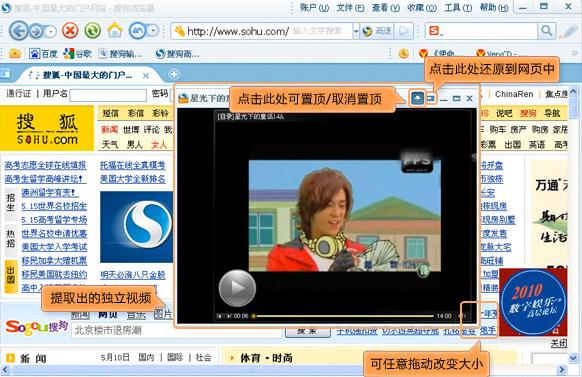Image resolution: width=582 pixels, height=377 pixels.
Task: Close the 搜狐 tab with its X
Action: [x=146, y=76]
